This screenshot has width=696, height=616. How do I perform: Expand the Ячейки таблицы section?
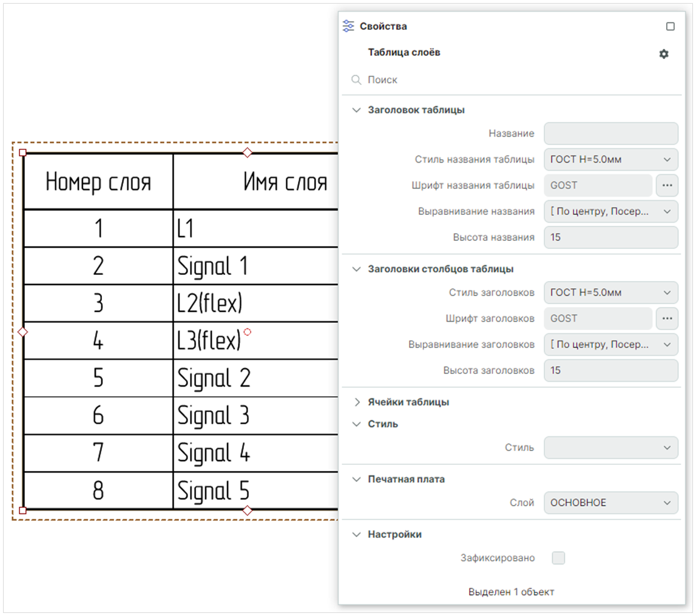357,402
